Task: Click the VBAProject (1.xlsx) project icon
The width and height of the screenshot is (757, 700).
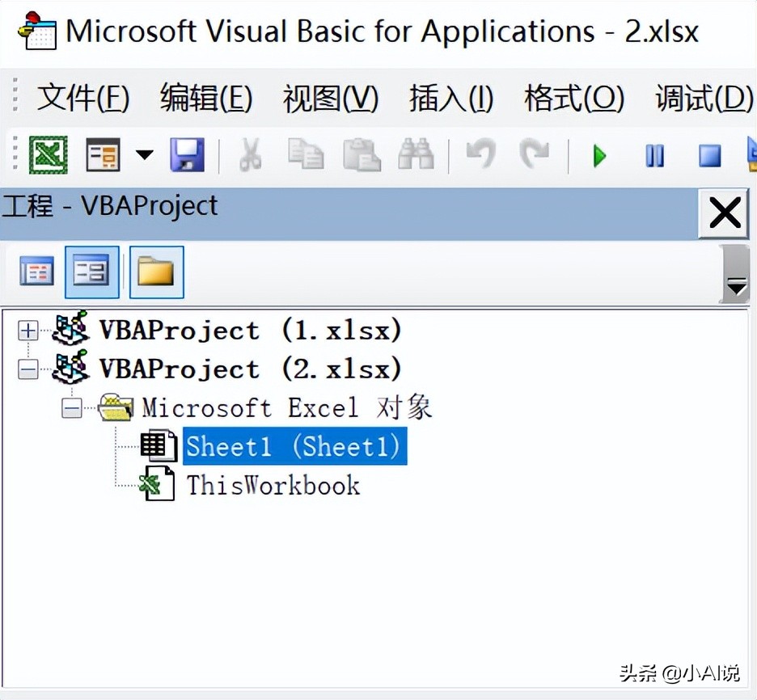Action: point(71,328)
